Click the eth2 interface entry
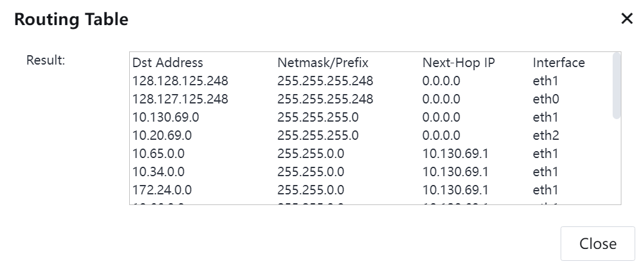The width and height of the screenshot is (644, 269). [546, 135]
